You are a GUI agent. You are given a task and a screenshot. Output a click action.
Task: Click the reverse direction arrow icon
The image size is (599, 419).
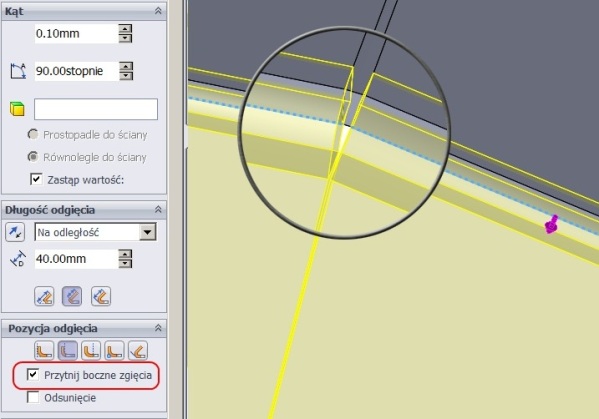point(15,232)
